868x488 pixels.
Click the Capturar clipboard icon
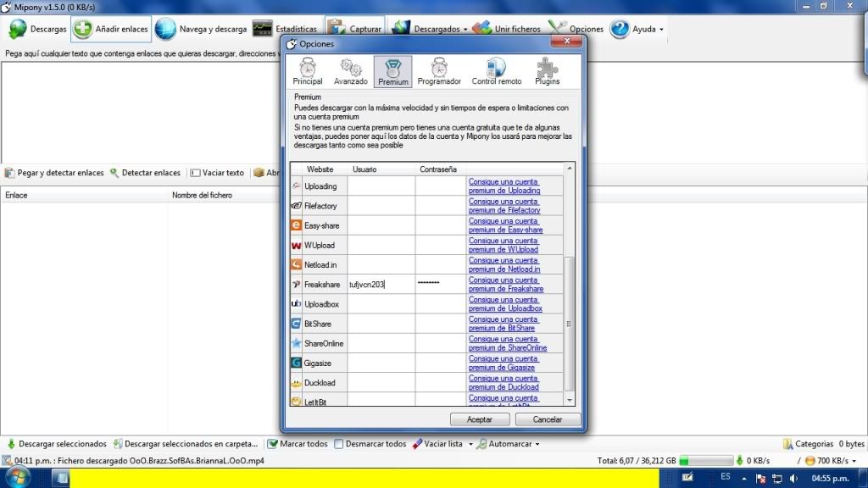point(336,28)
